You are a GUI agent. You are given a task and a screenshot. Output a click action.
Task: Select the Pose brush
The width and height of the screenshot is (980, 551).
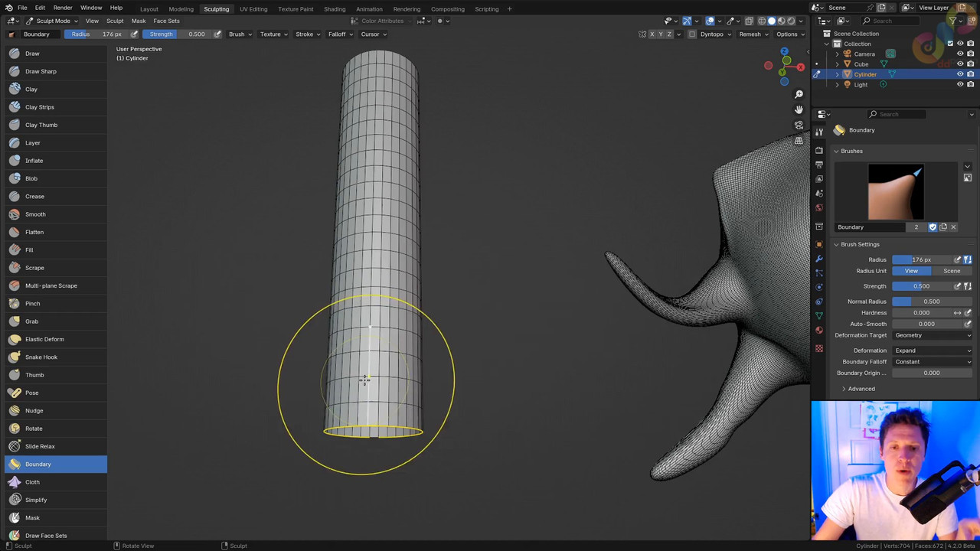[55, 393]
